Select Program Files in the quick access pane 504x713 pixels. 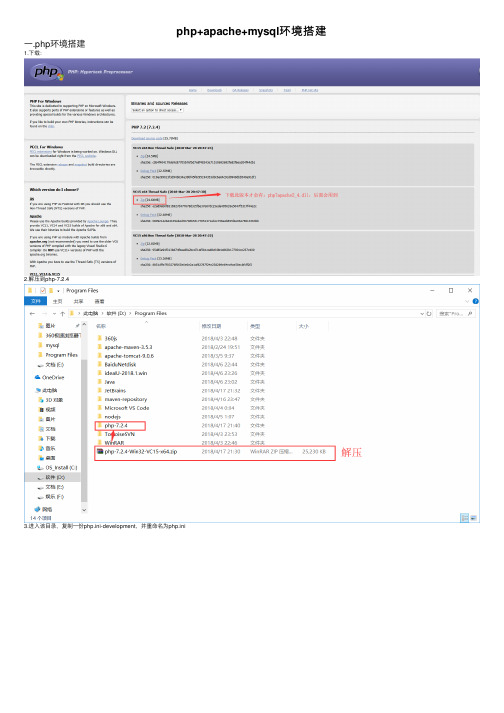tap(61, 355)
